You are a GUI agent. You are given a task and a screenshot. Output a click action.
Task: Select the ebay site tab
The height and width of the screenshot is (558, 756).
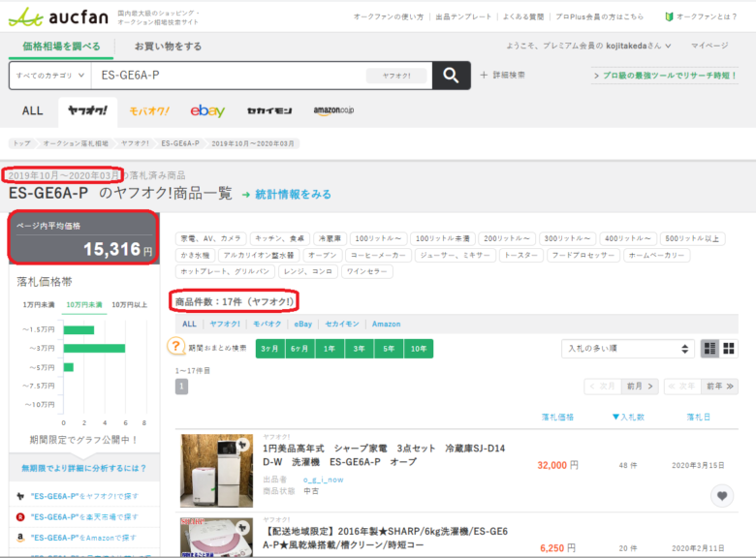(207, 110)
